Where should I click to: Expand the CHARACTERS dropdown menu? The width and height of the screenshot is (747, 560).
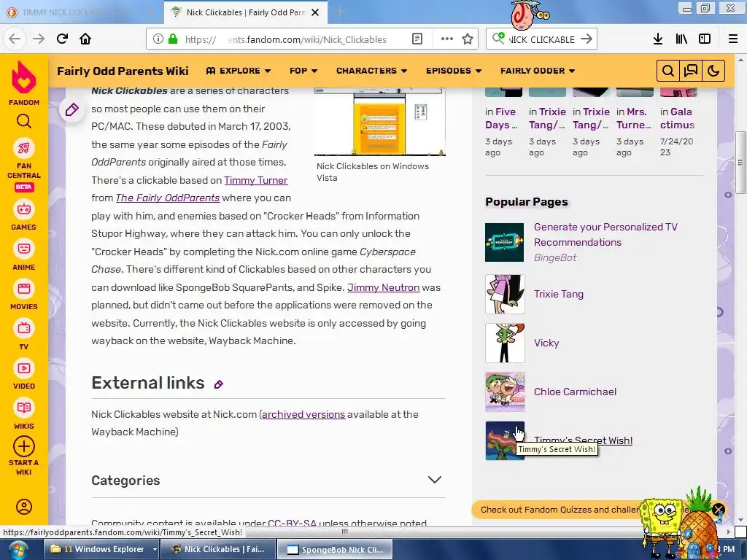(x=371, y=71)
